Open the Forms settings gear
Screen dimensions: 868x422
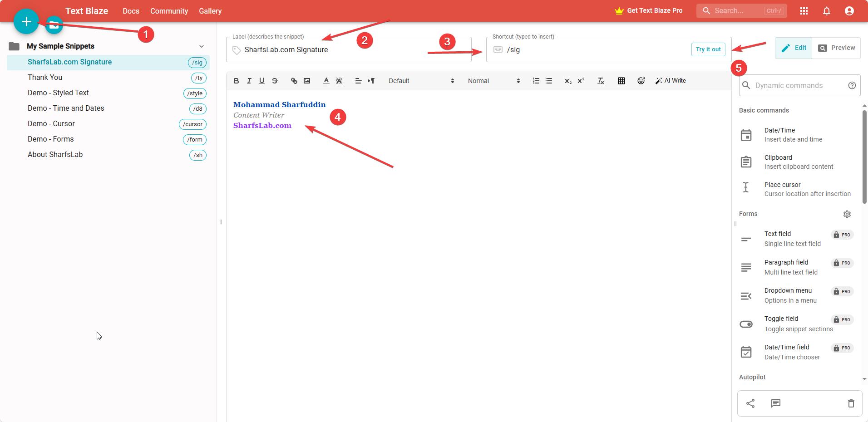[x=847, y=214]
